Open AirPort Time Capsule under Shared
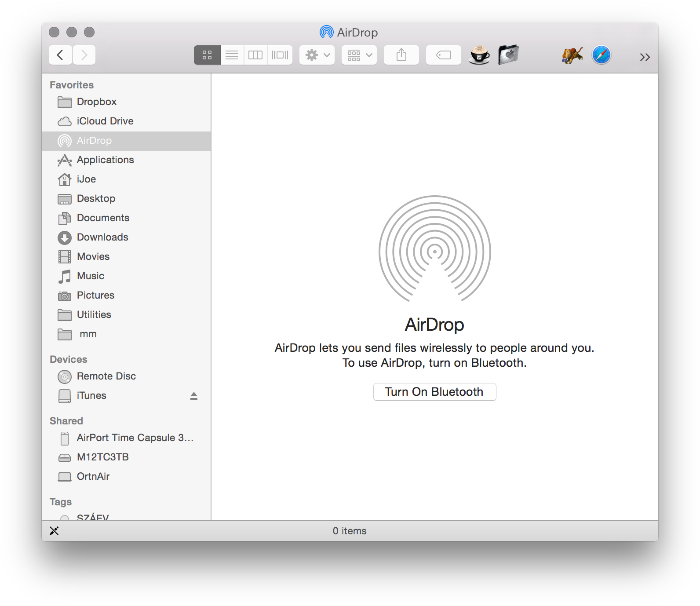Screen dimensions: 700x606 point(126,438)
